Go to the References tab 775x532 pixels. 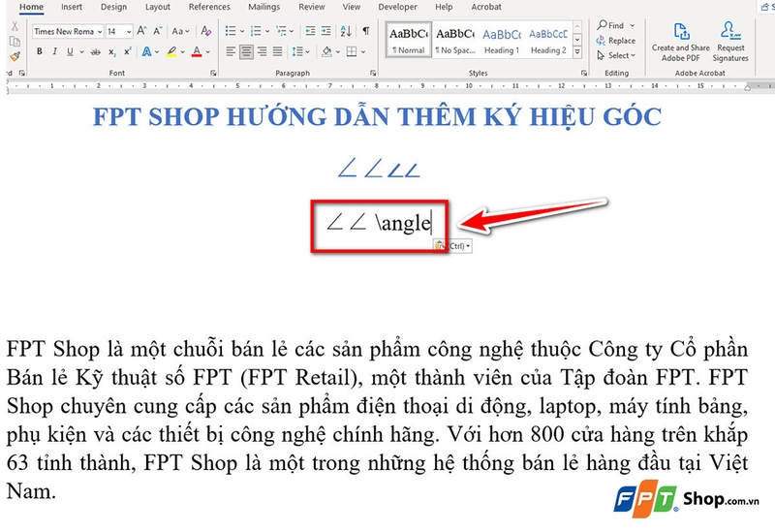click(209, 7)
